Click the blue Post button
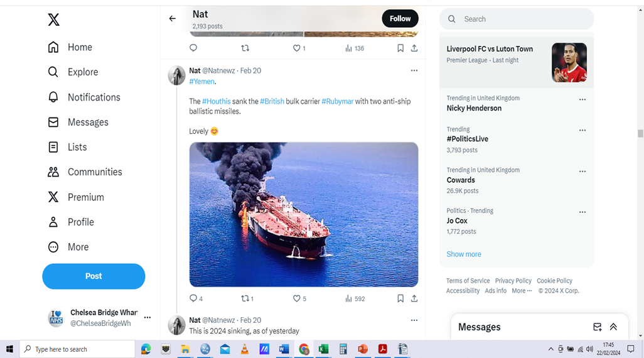Viewport: 644px width, 358px height. click(x=94, y=276)
